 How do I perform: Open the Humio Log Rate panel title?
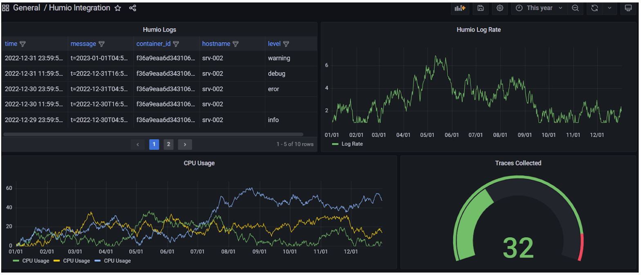click(x=479, y=29)
